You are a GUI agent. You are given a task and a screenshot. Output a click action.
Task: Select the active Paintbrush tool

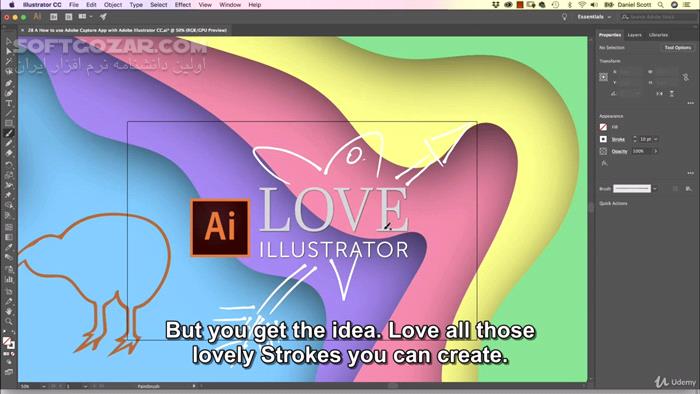[x=9, y=133]
